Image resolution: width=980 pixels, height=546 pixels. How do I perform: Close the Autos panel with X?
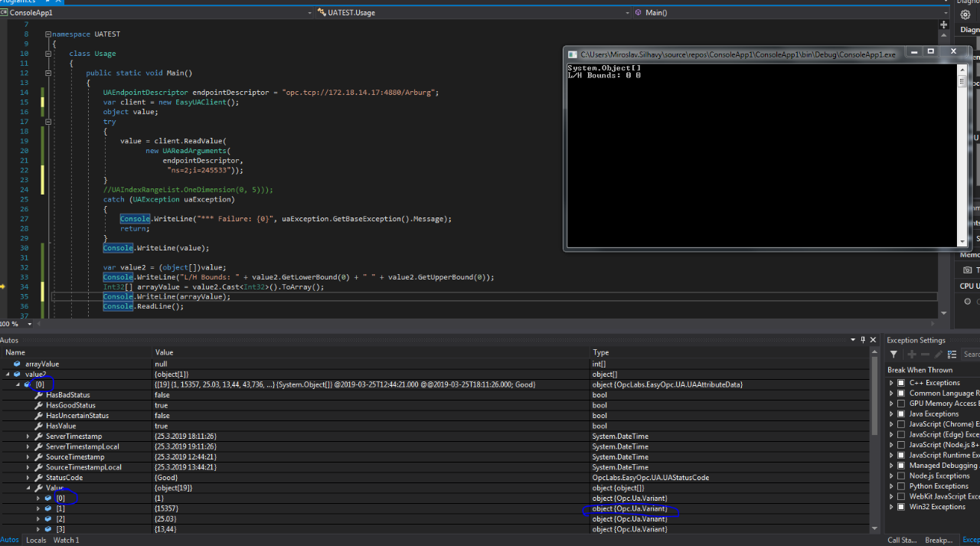coord(874,340)
